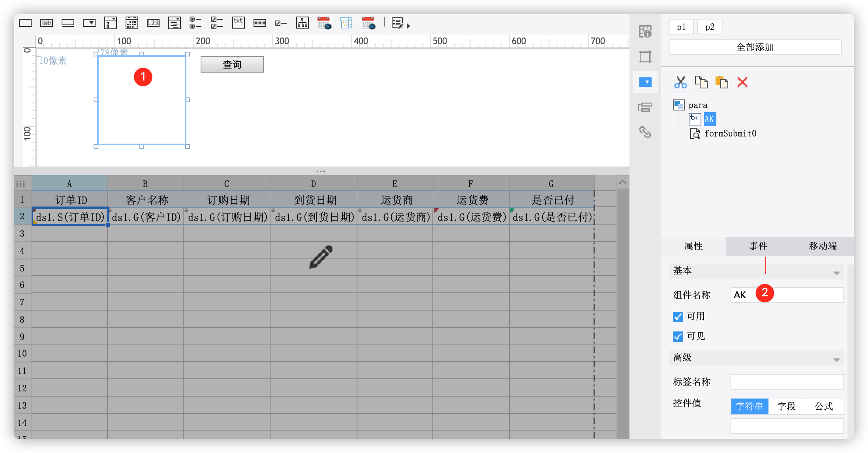This screenshot has height=453, width=868.
Task: Collapse the 基本 section
Action: click(836, 273)
